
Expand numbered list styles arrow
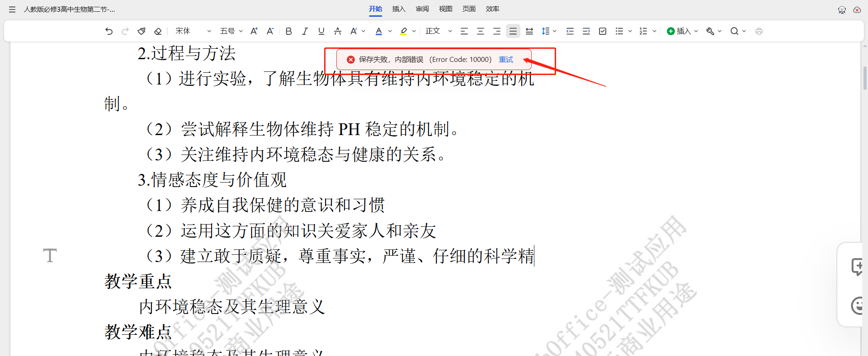point(655,31)
